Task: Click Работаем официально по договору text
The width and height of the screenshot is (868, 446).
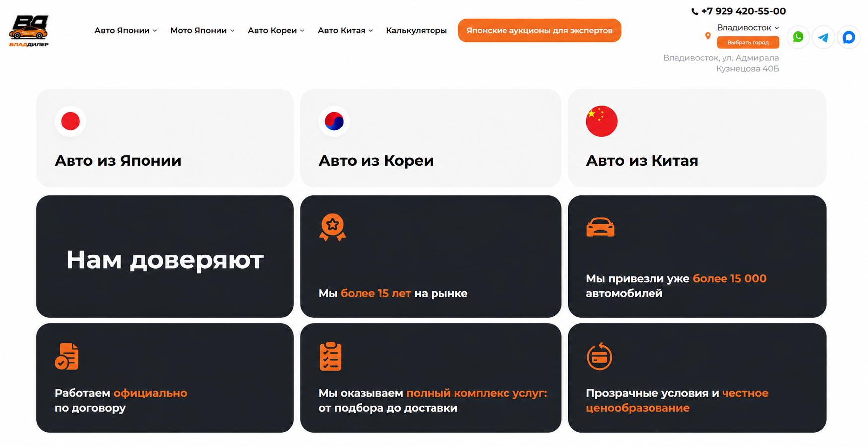Action: click(121, 400)
